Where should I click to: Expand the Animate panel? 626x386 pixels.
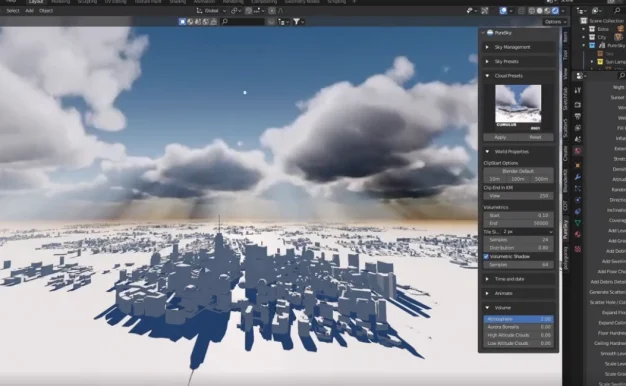click(518, 293)
